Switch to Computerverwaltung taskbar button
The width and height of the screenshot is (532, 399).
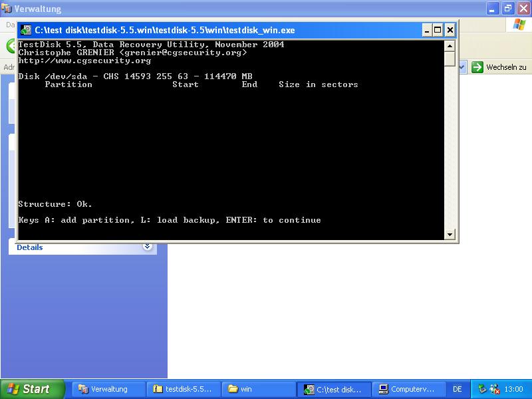point(408,389)
